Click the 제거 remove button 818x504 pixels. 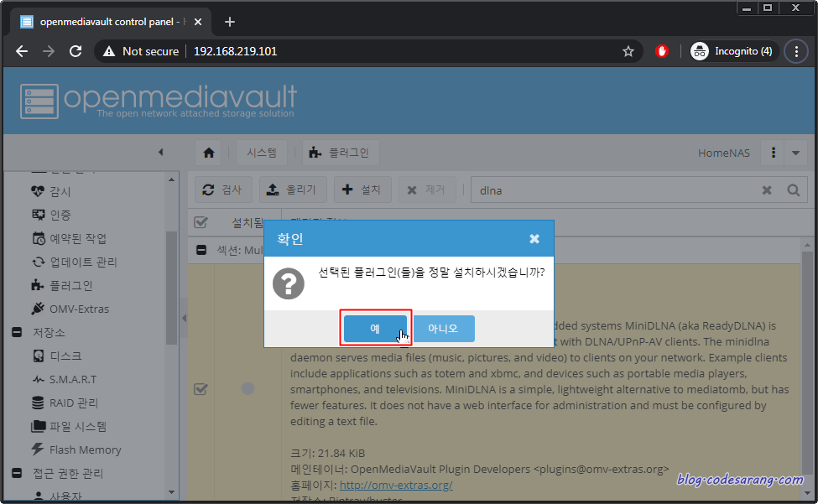click(x=427, y=190)
